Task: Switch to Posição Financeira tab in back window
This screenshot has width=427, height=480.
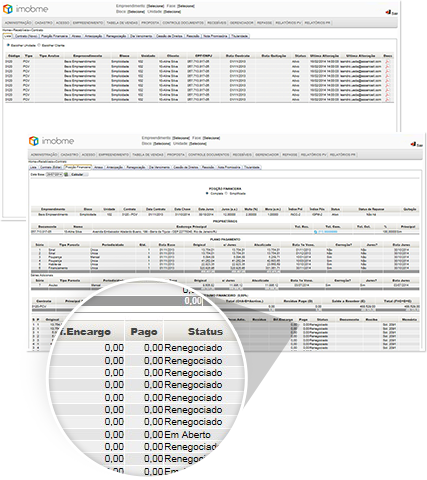Action: click(55, 36)
